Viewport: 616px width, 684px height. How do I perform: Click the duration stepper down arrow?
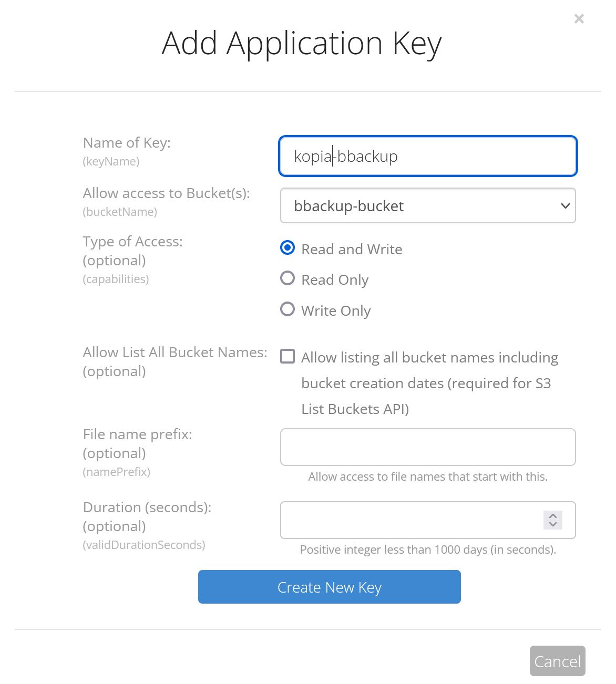(553, 525)
